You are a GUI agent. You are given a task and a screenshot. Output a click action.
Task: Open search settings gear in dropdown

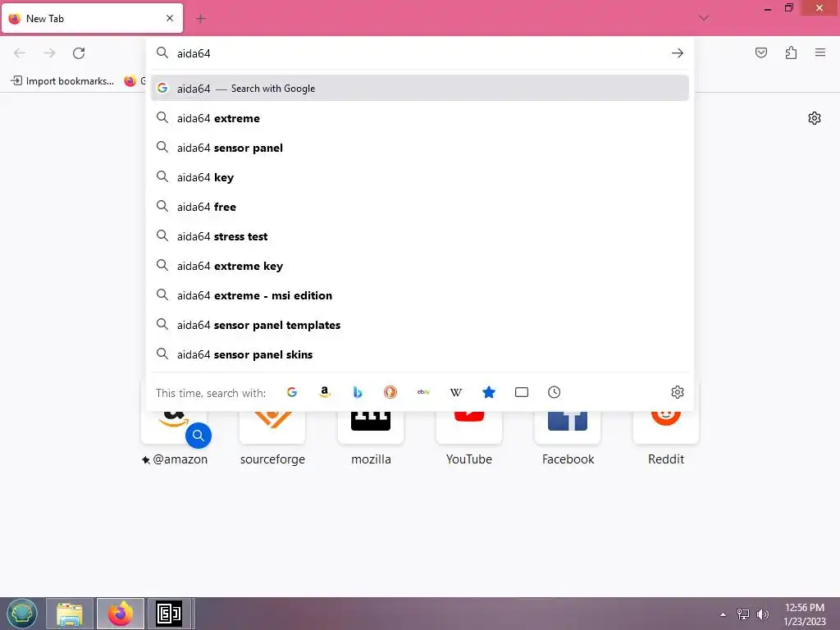point(677,392)
